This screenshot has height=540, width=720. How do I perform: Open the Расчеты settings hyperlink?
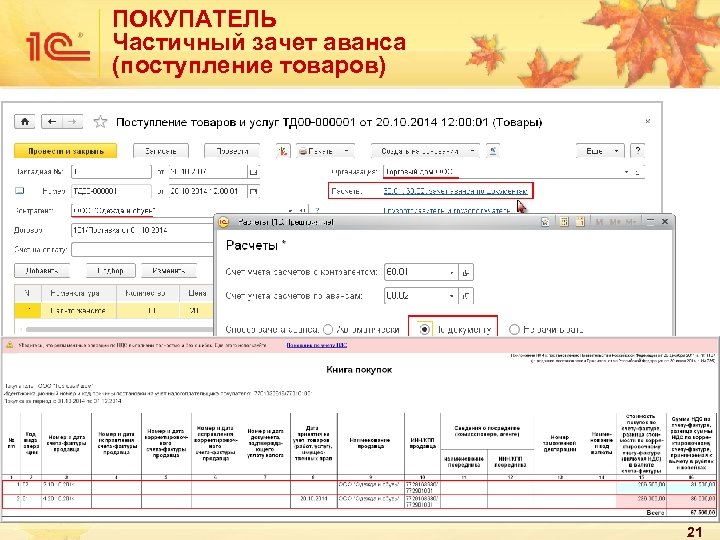(x=456, y=191)
